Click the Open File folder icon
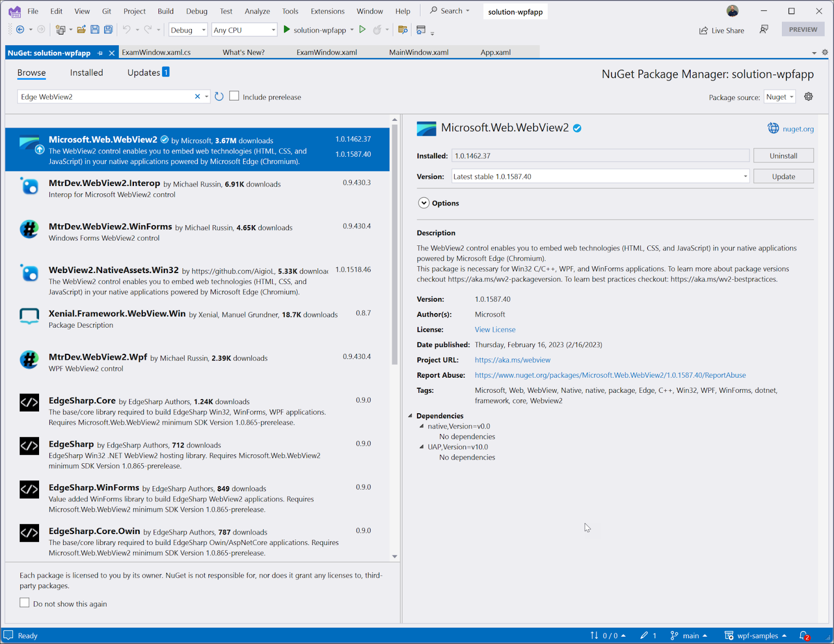Image resolution: width=834 pixels, height=644 pixels. pyautogui.click(x=81, y=30)
